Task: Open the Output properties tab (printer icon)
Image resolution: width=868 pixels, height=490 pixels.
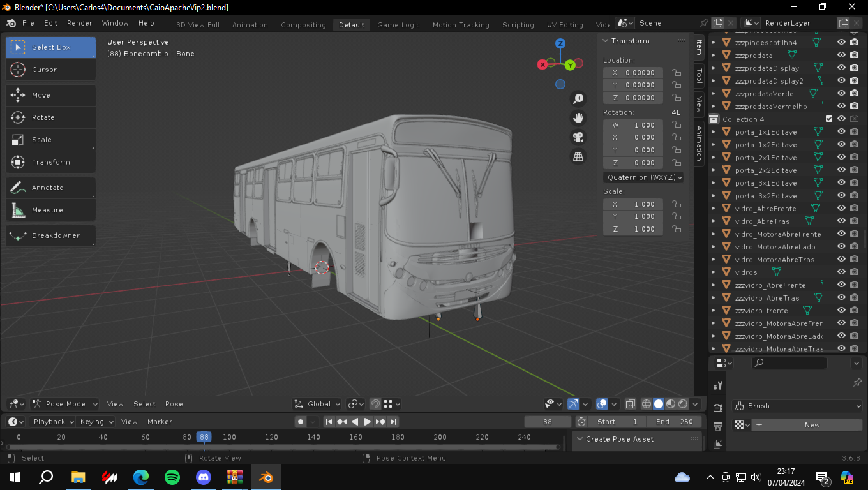Action: [x=718, y=426]
